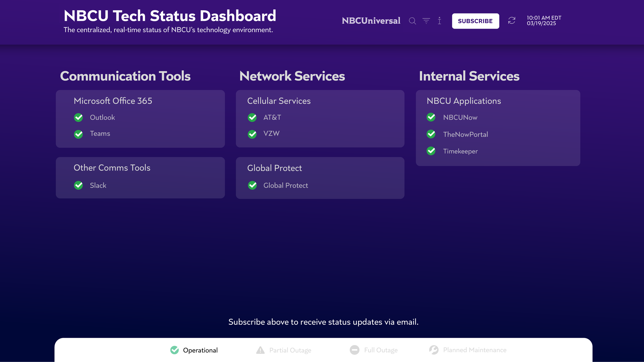Expand the Microsoft Office 365 group
The image size is (644, 362).
click(x=113, y=101)
